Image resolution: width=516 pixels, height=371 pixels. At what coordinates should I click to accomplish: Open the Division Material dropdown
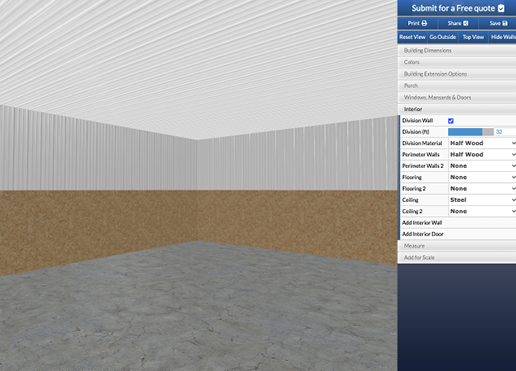click(482, 143)
